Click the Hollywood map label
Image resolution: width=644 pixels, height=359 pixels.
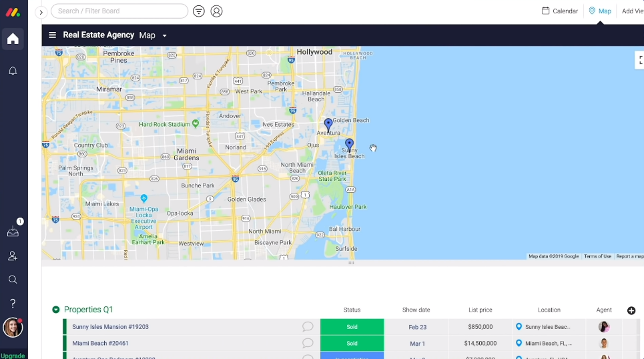click(x=314, y=52)
